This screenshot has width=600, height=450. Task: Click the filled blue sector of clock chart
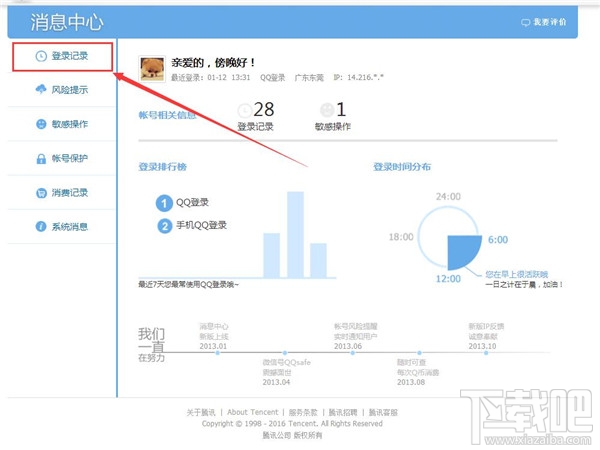pyautogui.click(x=463, y=251)
